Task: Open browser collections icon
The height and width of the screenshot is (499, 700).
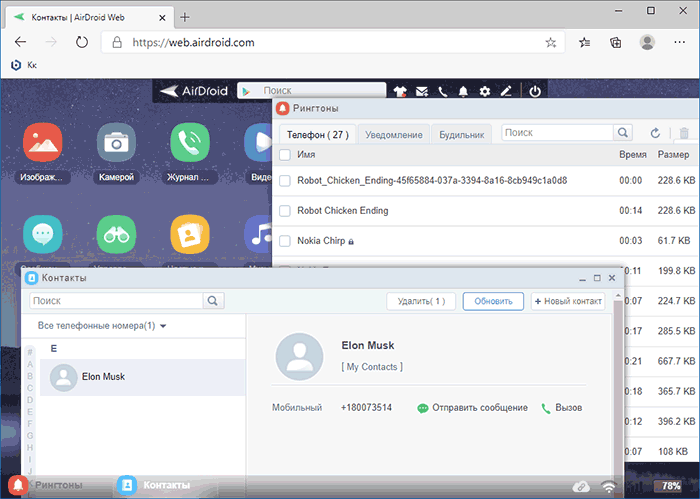Action: click(x=616, y=42)
